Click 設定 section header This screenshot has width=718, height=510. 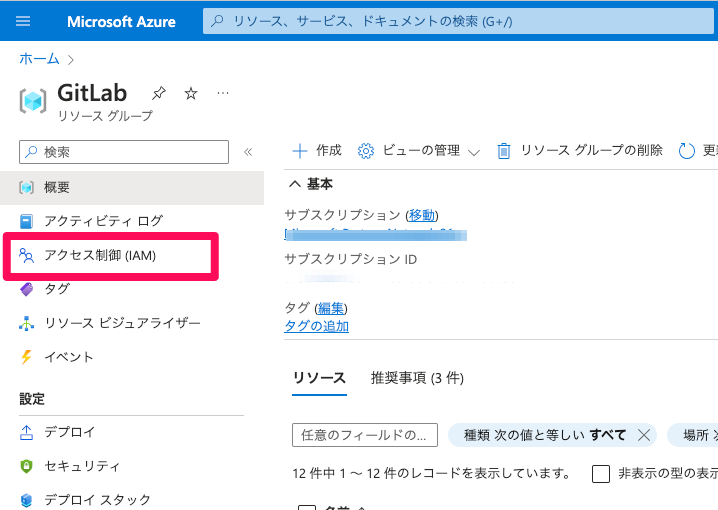(x=32, y=399)
